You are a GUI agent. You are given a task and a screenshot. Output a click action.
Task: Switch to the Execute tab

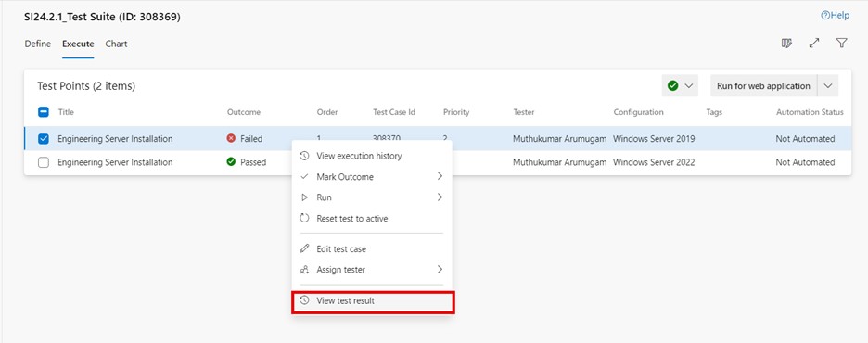click(78, 44)
